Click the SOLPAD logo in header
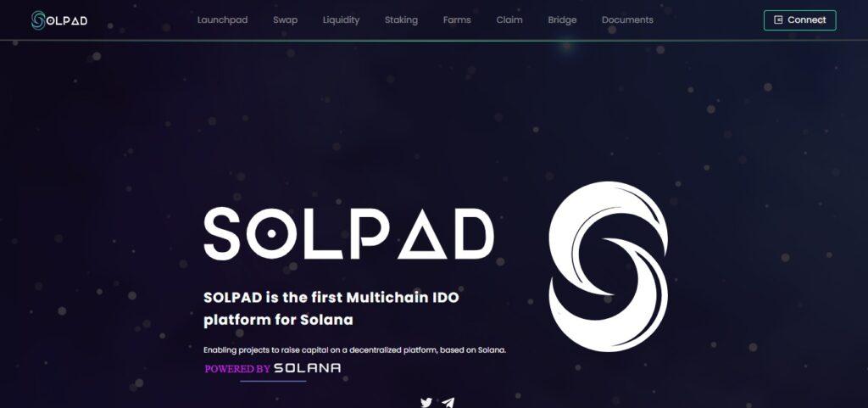 pyautogui.click(x=59, y=20)
